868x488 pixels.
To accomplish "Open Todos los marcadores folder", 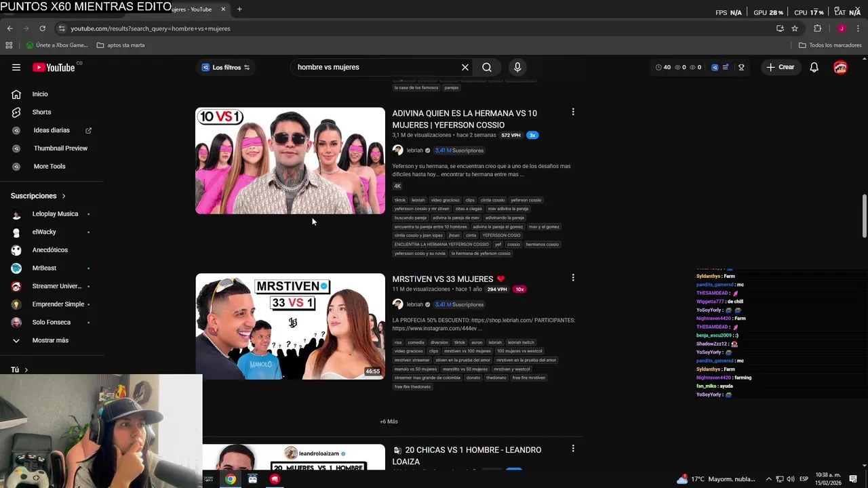I will [830, 45].
